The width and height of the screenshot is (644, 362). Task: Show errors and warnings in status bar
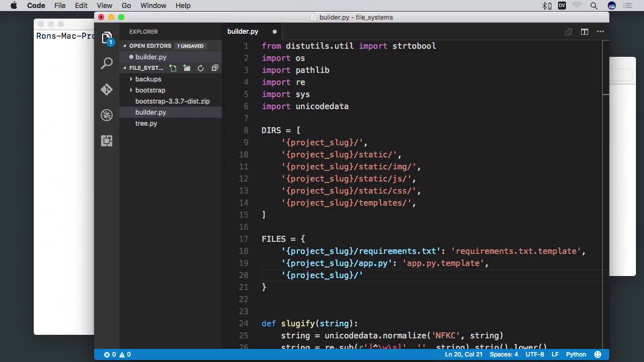pos(117,354)
